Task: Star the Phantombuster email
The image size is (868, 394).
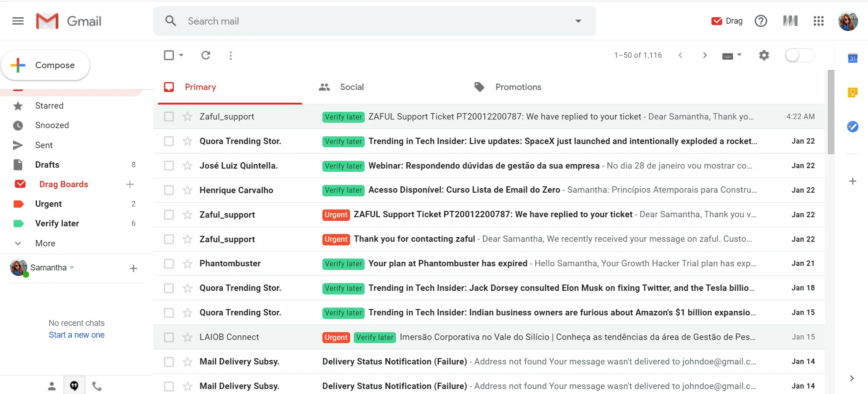Action: tap(187, 264)
